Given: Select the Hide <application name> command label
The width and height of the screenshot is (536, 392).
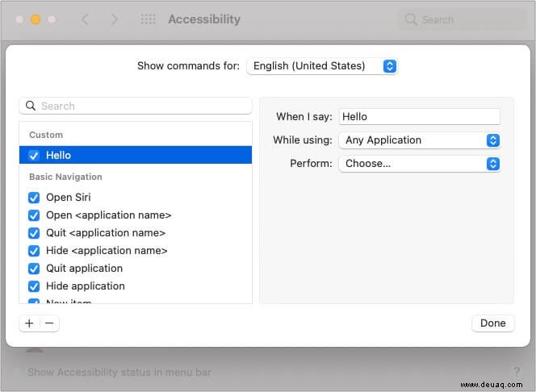Looking at the screenshot, I should pyautogui.click(x=107, y=251).
